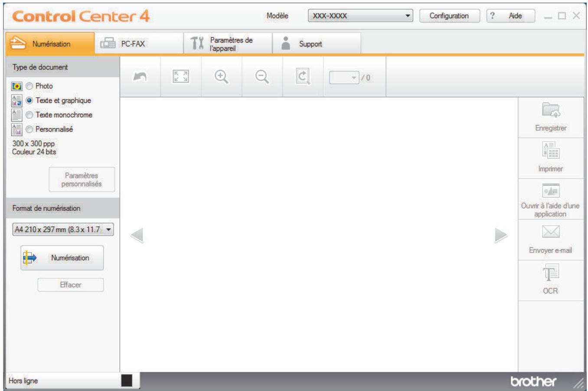588x391 pixels.
Task: Open the Paramètres de l'appareil tab
Action: [x=228, y=43]
